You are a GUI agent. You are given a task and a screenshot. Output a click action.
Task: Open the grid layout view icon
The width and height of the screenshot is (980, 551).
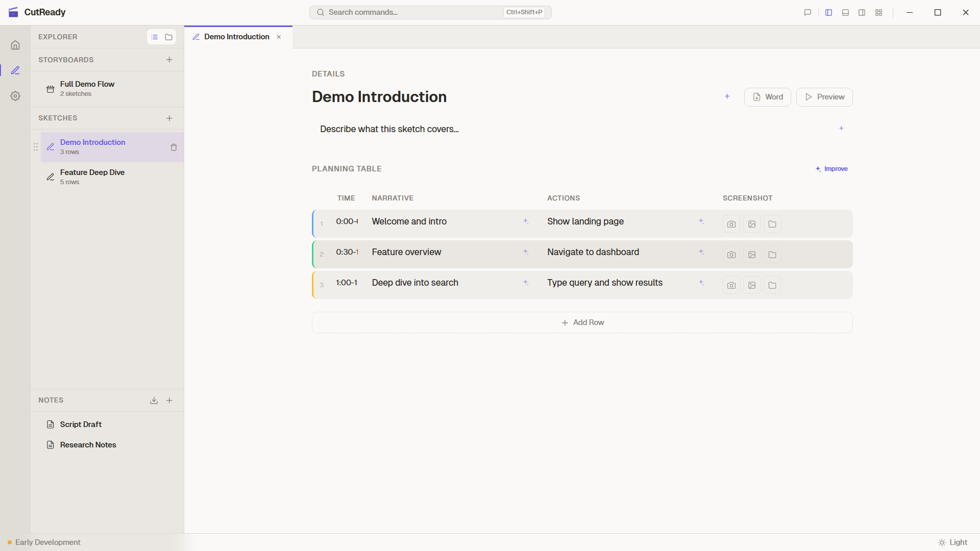coord(878,12)
